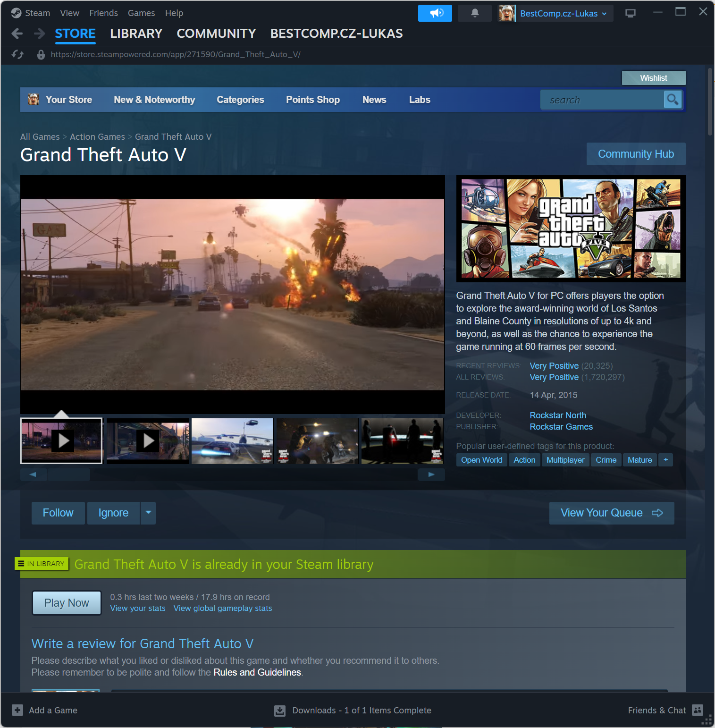Click the Play Now button

(67, 603)
